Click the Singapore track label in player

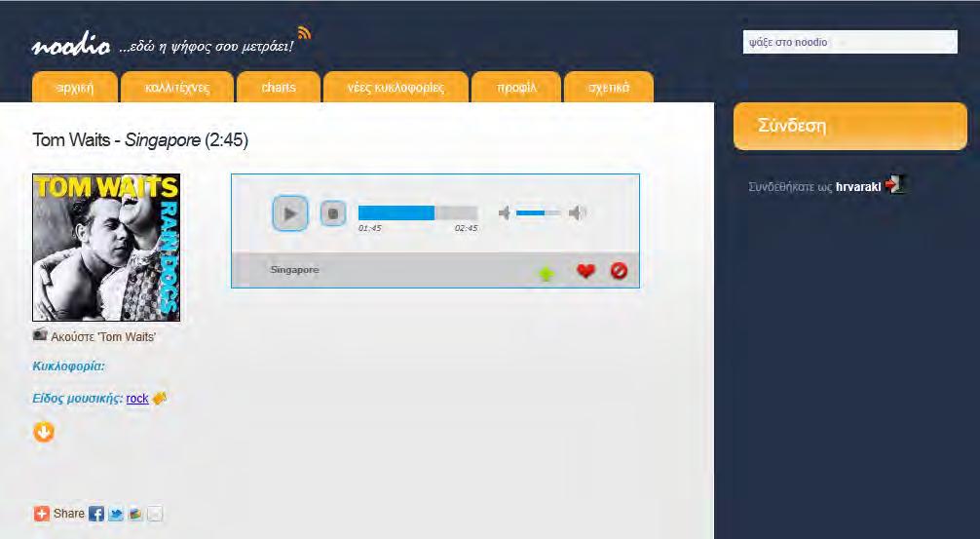(294, 269)
